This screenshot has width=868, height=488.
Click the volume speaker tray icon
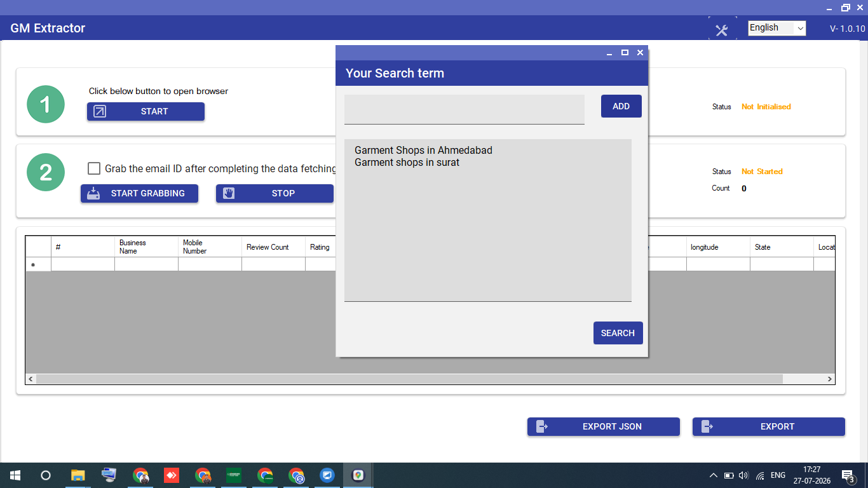744,475
